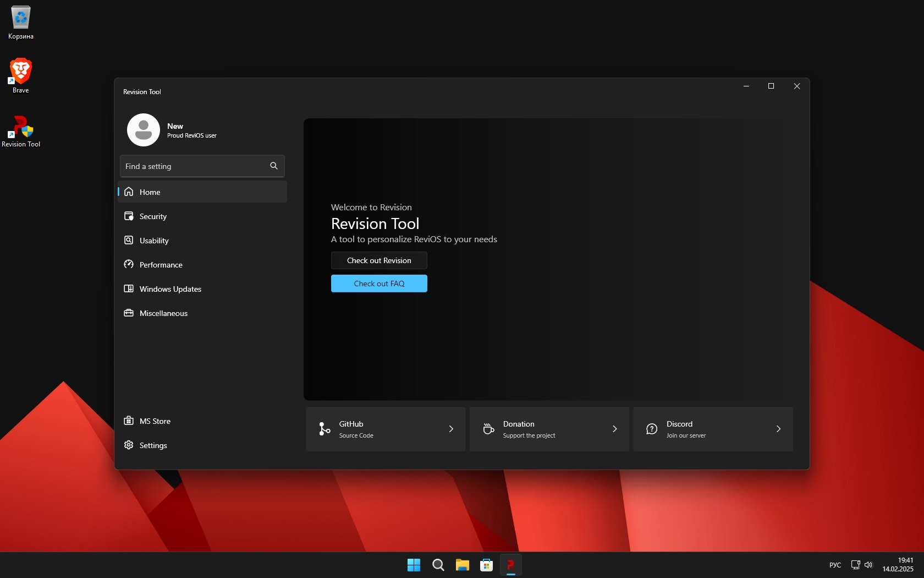Click the blue Check out FAQ button
This screenshot has width=924, height=578.
pyautogui.click(x=379, y=283)
